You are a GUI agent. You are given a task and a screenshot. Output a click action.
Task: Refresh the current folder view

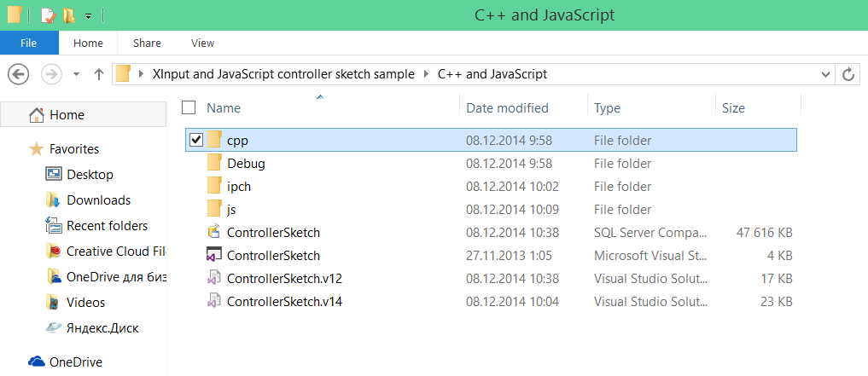pos(848,74)
